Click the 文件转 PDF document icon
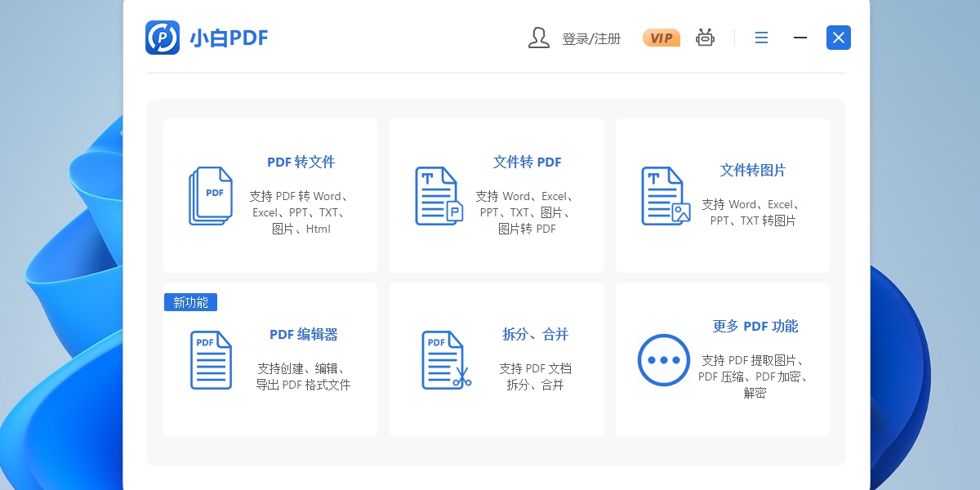The height and width of the screenshot is (490, 980). (x=439, y=196)
